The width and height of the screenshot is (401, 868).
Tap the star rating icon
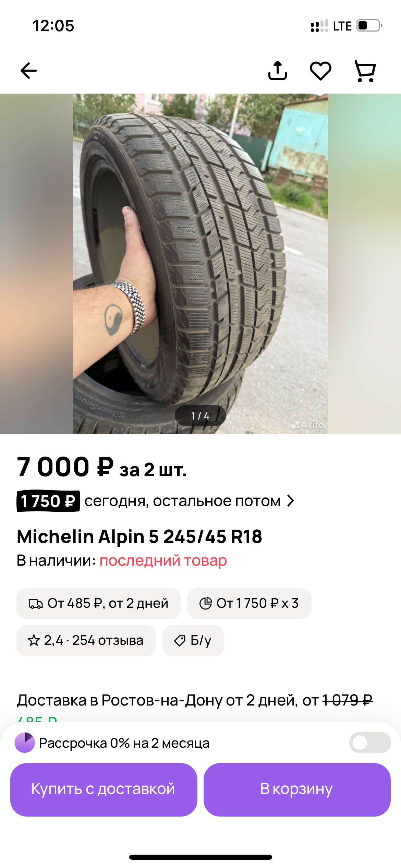coord(34,640)
